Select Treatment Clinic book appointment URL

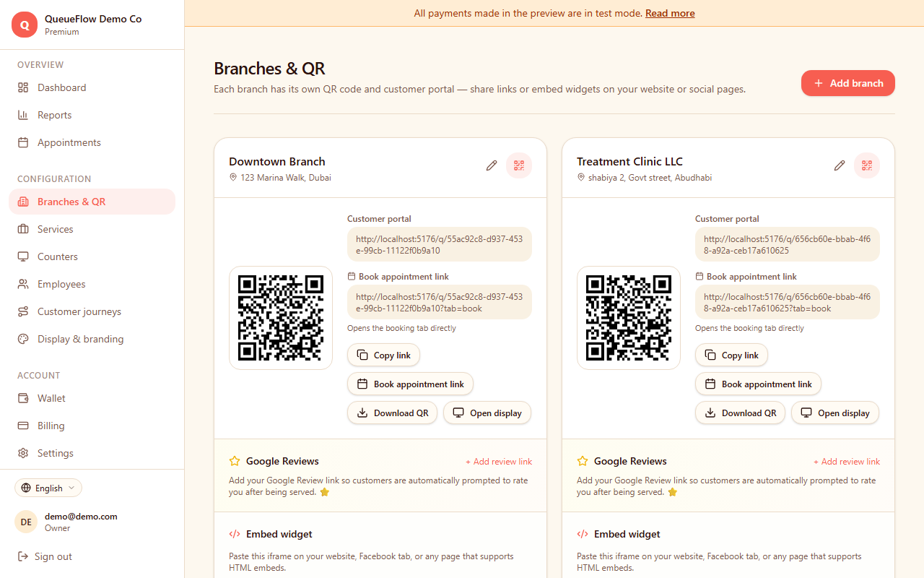point(788,303)
